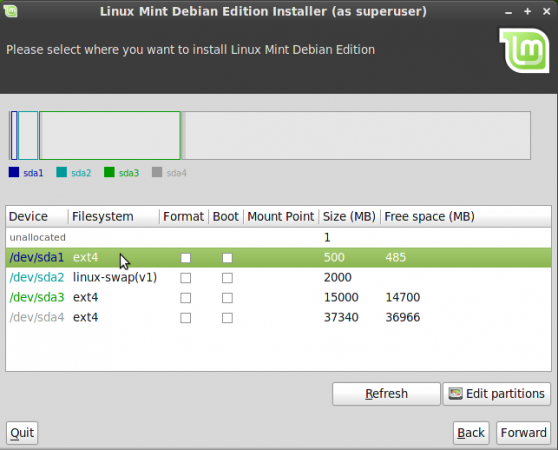Click the large sda4 partition bar segment

[356, 136]
